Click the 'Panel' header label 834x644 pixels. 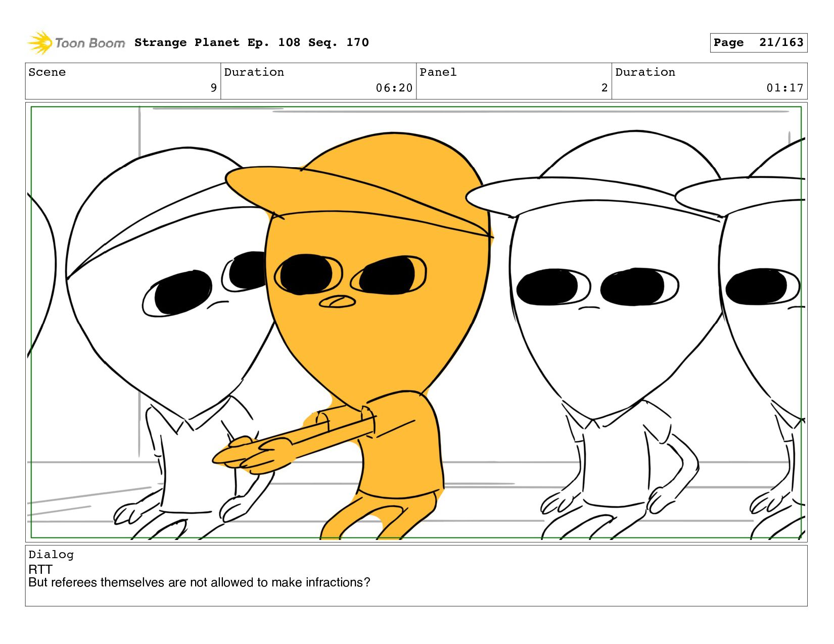[438, 72]
